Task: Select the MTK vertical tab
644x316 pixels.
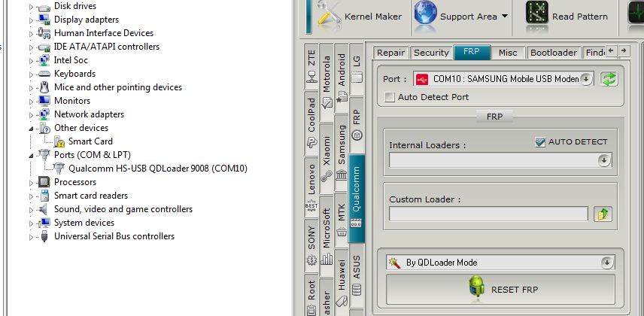Action: (342, 219)
